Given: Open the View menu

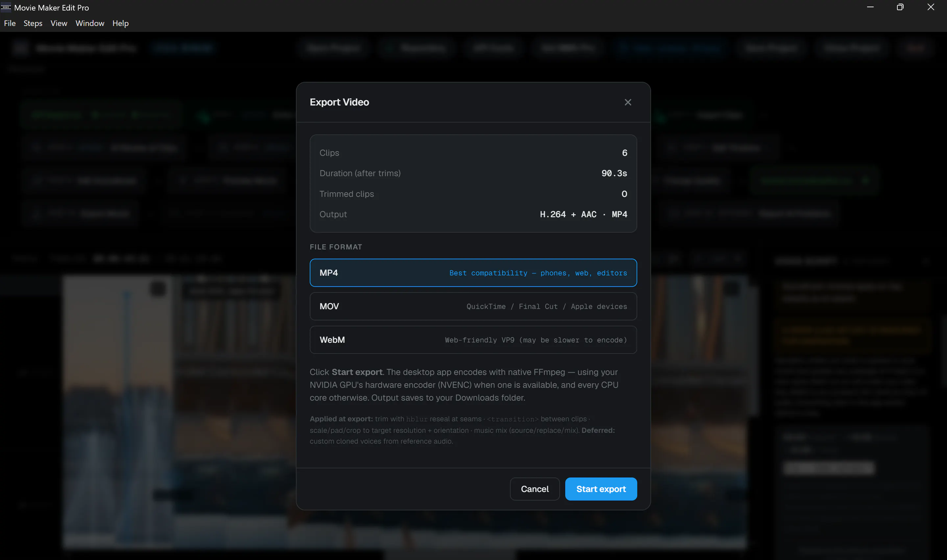Looking at the screenshot, I should pyautogui.click(x=59, y=23).
